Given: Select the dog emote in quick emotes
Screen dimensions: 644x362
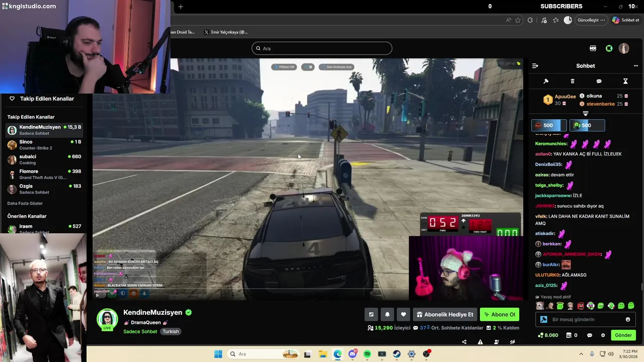Looking at the screenshot, I should click(x=540, y=306).
